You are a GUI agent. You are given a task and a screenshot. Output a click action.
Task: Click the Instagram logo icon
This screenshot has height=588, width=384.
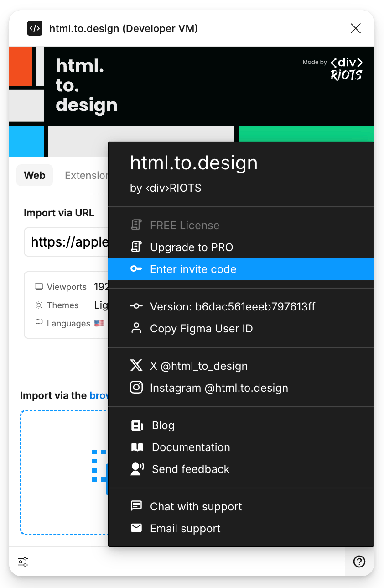[x=136, y=388]
